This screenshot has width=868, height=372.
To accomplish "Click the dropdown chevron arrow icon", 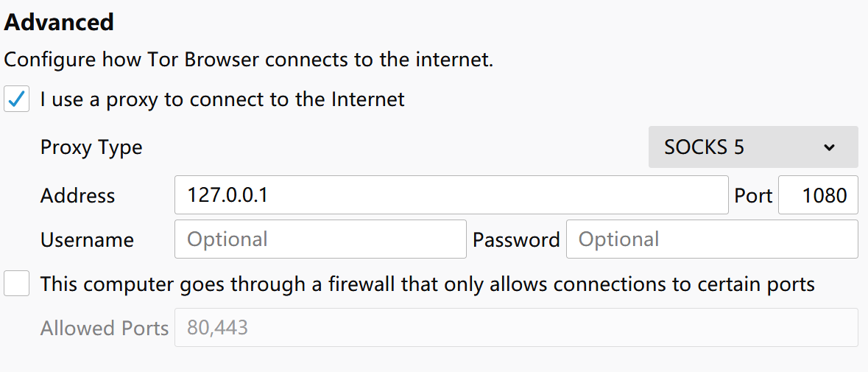I will 829,147.
